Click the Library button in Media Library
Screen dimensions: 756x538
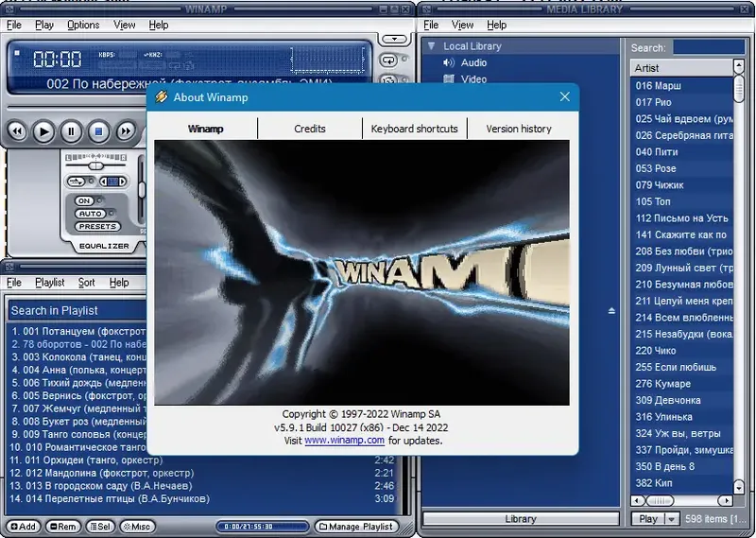click(521, 519)
